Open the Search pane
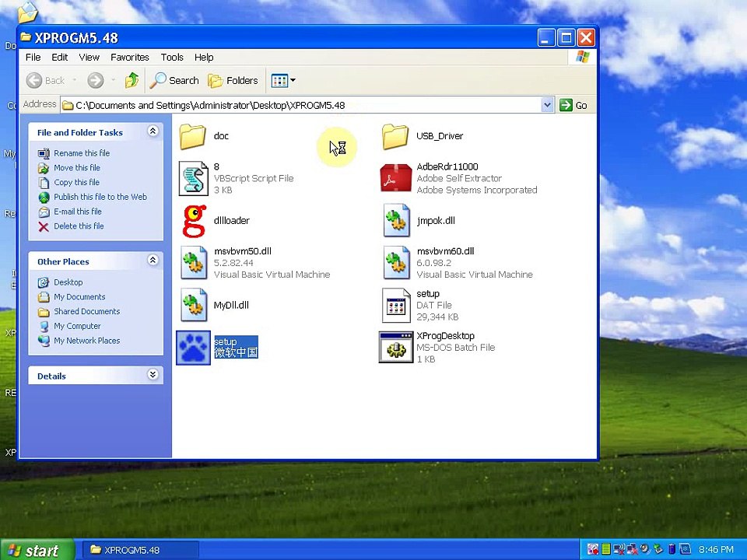The image size is (747, 560). 174,80
